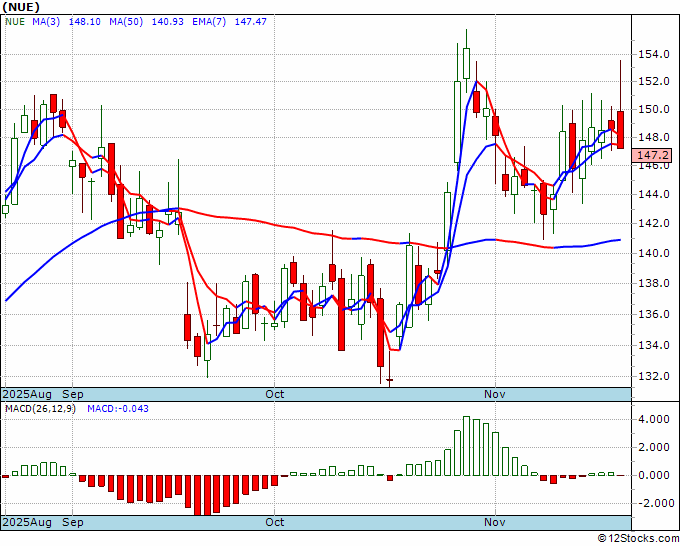Click the 142.0 price axis label
The width and height of the screenshot is (680, 546).
[654, 223]
